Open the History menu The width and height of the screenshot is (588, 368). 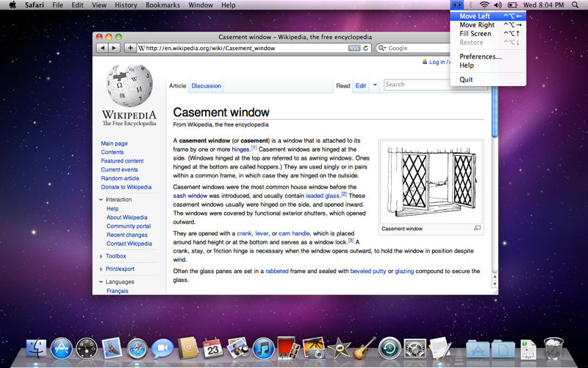click(x=126, y=5)
